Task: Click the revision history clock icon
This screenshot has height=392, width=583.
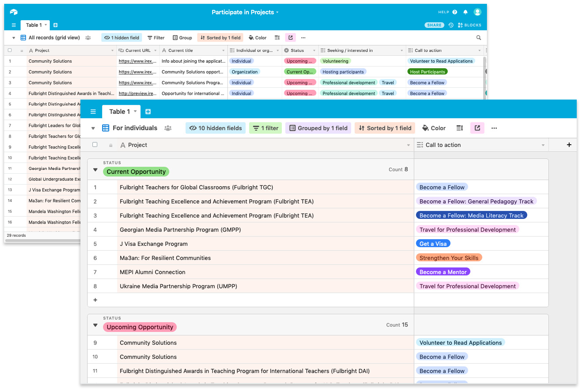Action: pos(451,25)
